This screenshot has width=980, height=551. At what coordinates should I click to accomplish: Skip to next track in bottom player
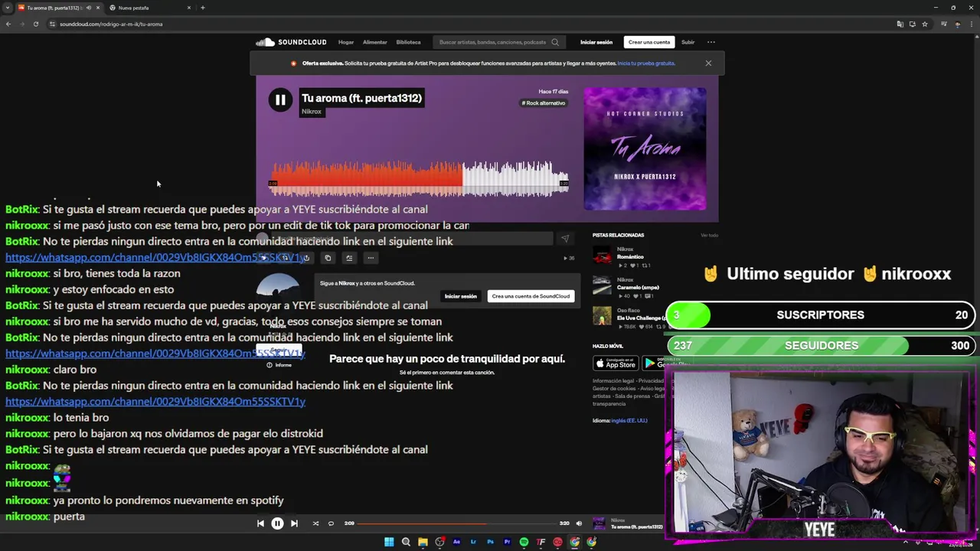(294, 523)
